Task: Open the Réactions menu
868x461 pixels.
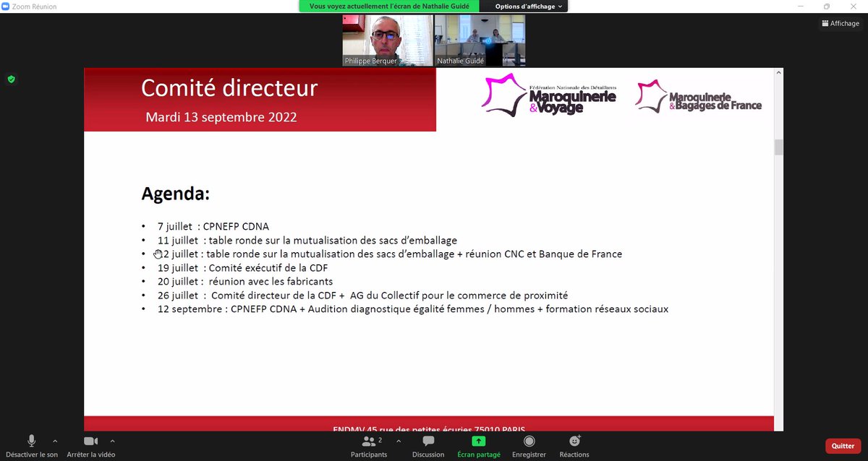Action: pos(574,446)
